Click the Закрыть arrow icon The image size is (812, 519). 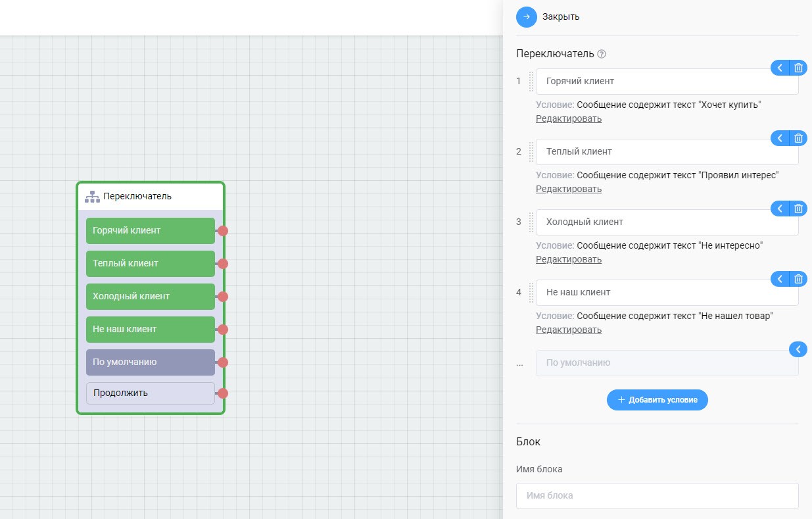[x=527, y=16]
